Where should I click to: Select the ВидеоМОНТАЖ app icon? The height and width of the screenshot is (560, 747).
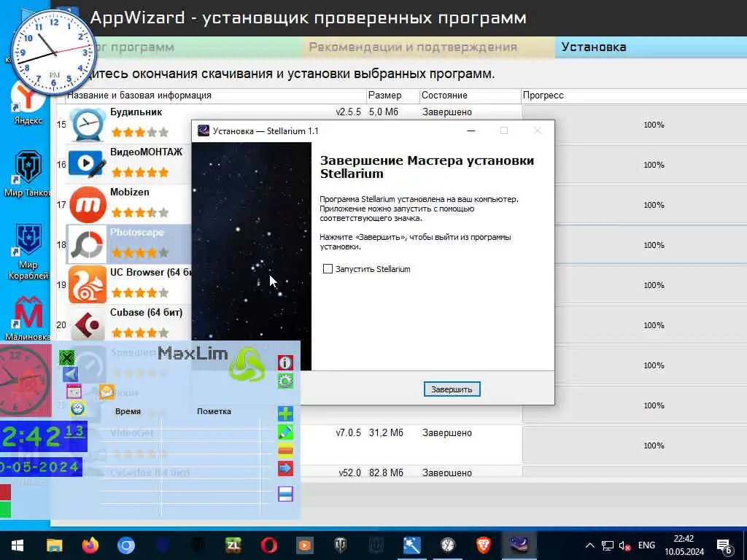[87, 164]
